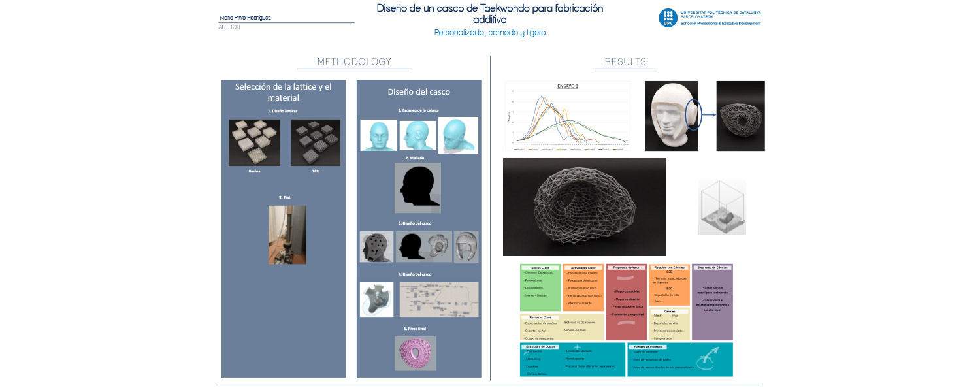Click the poster title about Taekwondo helmet
The width and height of the screenshot is (980, 392).
tap(489, 14)
